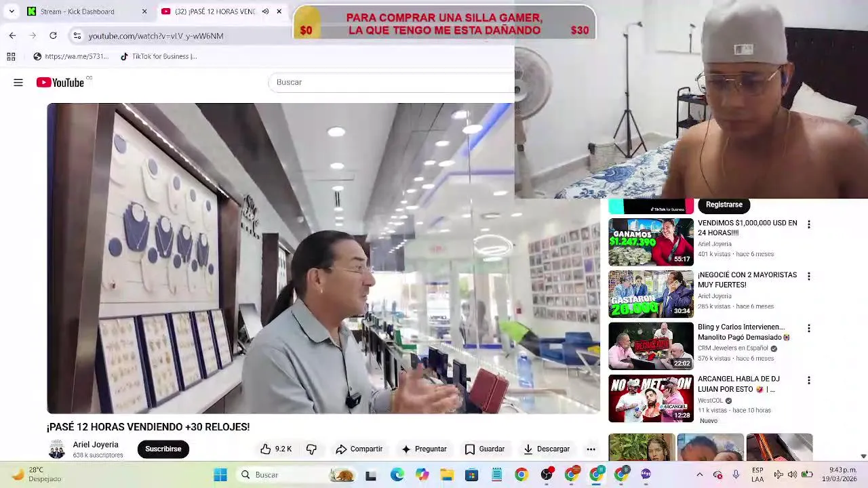Expand the hidden system tray icons chevron

click(700, 475)
